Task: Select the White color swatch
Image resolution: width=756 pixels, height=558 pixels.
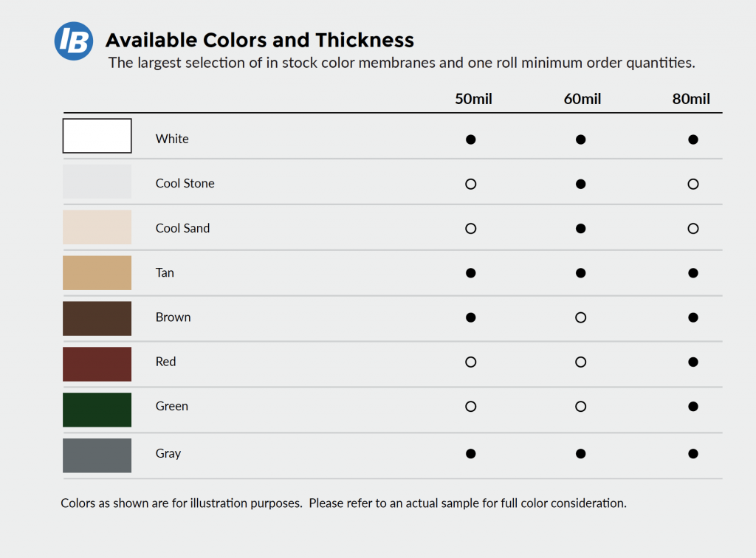Action: (97, 136)
